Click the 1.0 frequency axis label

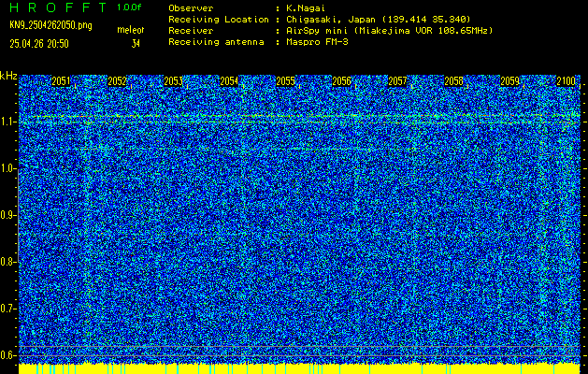click(x=7, y=168)
